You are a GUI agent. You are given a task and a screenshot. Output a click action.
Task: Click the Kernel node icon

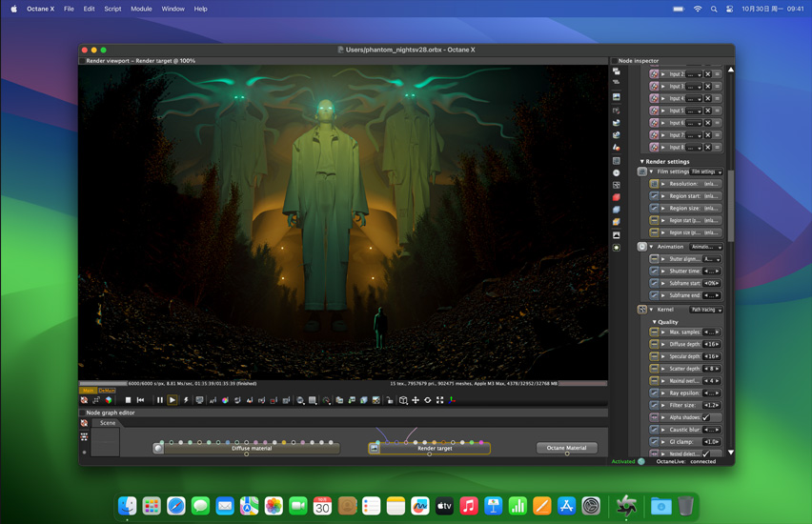coord(642,310)
